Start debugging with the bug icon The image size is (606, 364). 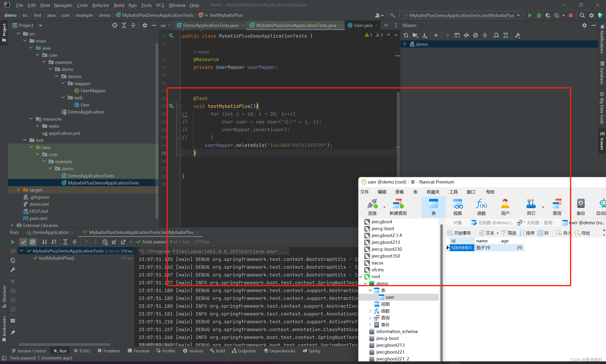[x=539, y=15]
